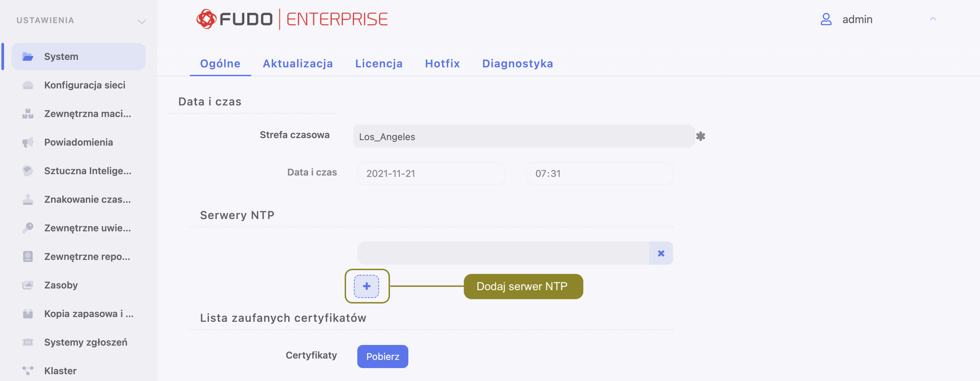Click the System folder icon in sidebar
980x381 pixels.
(28, 57)
